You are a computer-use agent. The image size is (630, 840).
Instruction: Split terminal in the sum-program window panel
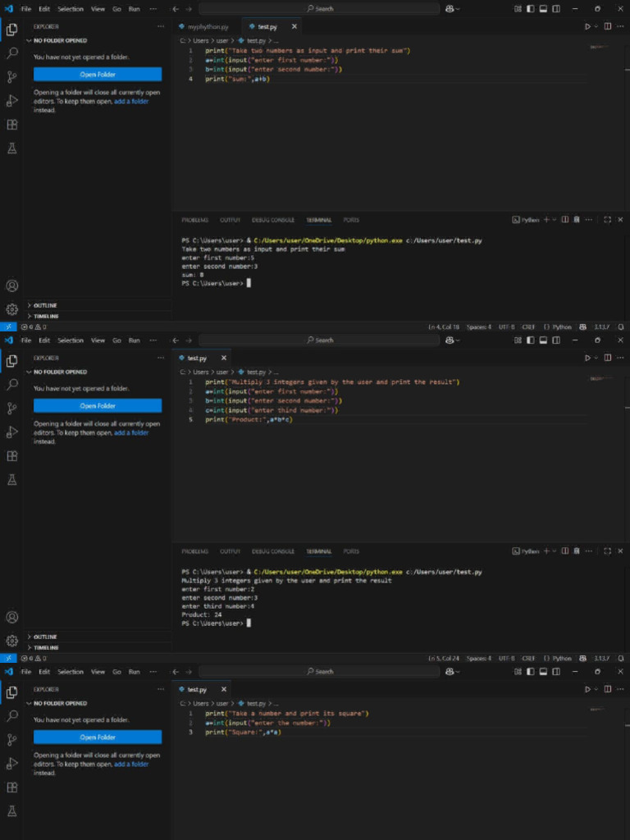pos(565,220)
